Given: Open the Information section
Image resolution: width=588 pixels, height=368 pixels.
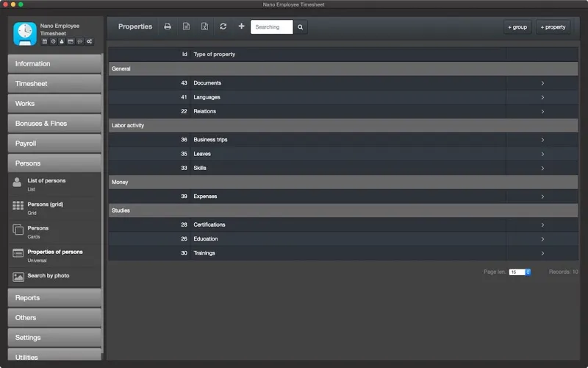Looking at the screenshot, I should coord(54,64).
